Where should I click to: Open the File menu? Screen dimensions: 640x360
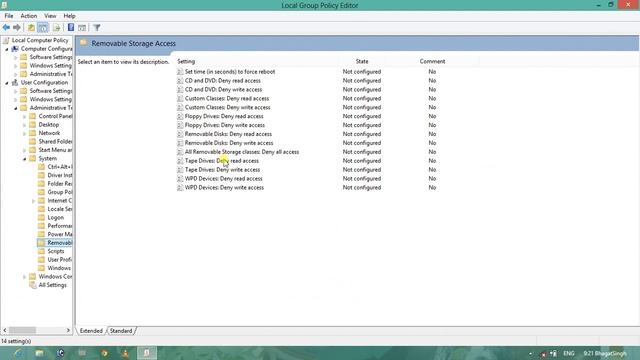pos(9,16)
